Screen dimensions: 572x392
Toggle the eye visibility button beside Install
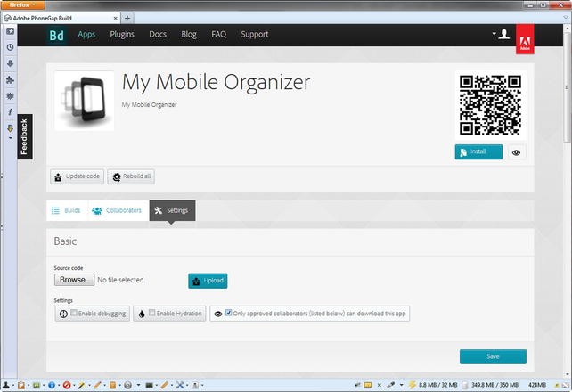pyautogui.click(x=516, y=152)
